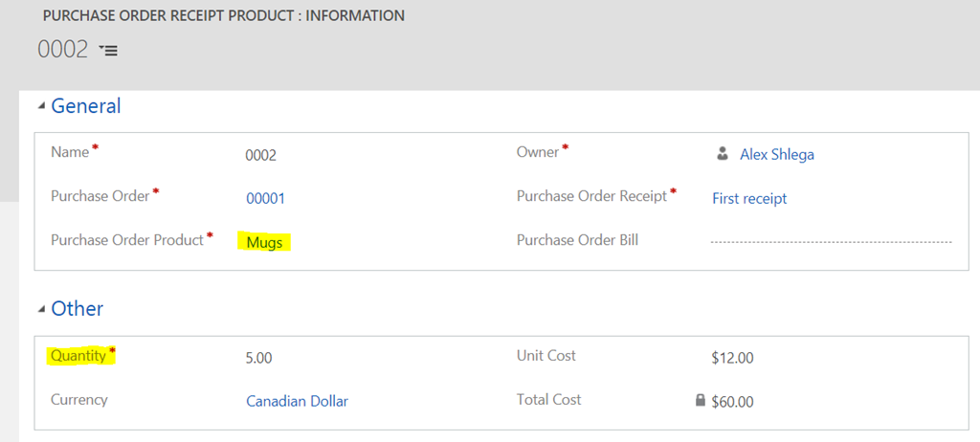Click the person icon next to Alex Shlega

[x=723, y=154]
